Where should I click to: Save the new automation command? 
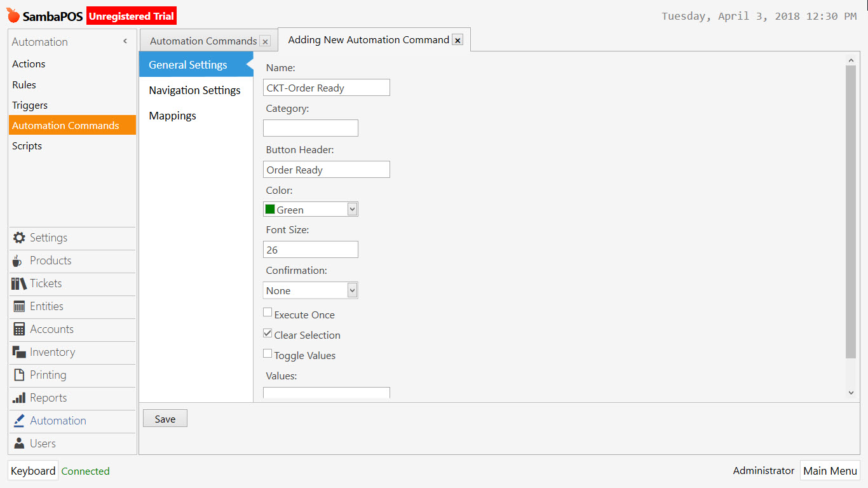pos(165,418)
